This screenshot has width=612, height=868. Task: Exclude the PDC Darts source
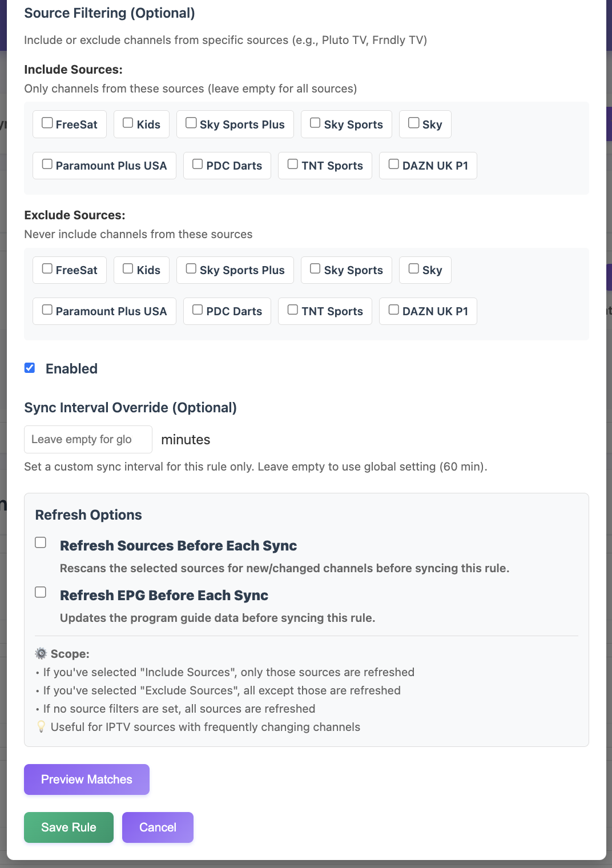pyautogui.click(x=198, y=310)
